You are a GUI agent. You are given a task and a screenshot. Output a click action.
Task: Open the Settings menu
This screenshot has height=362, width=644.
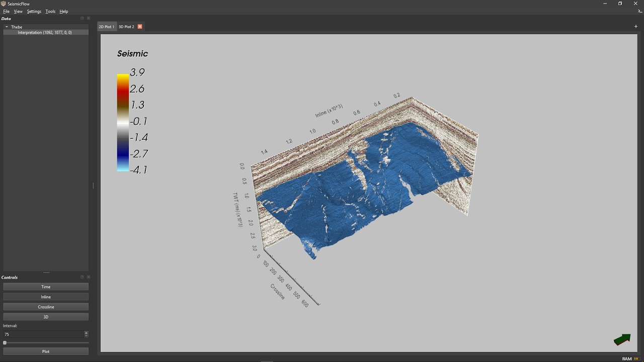click(34, 11)
